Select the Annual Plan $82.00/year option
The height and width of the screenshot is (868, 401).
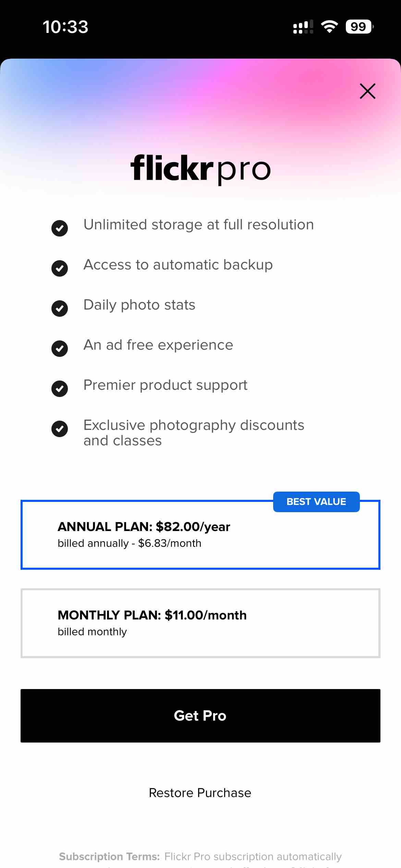pos(200,535)
